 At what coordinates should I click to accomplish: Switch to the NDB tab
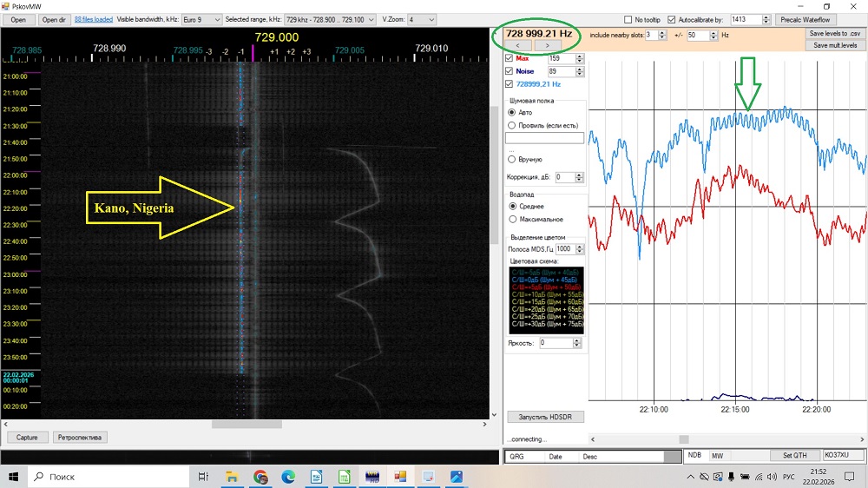(694, 455)
